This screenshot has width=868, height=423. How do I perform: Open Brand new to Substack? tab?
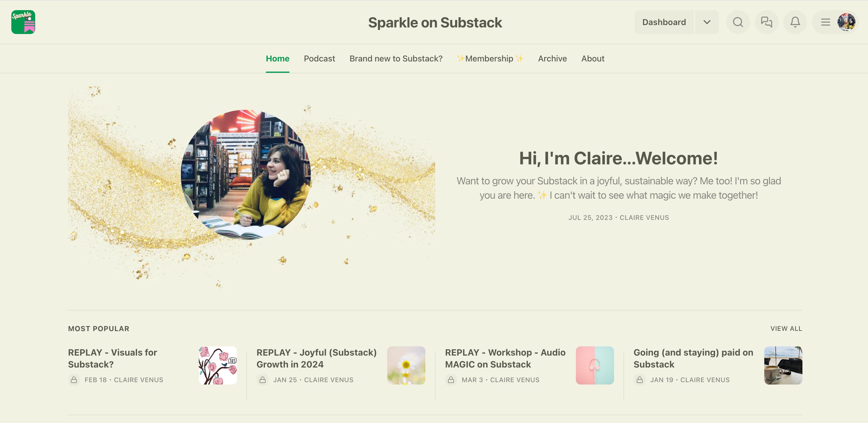396,59
